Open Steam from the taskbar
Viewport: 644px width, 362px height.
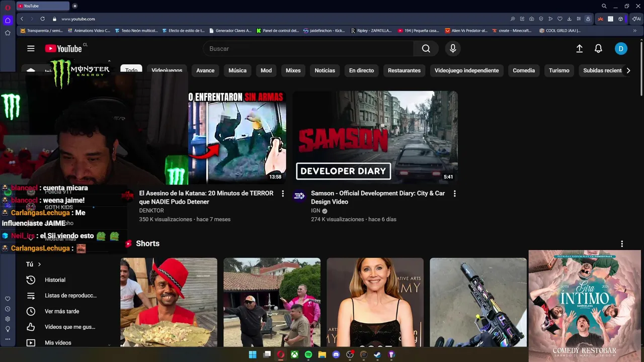coord(377,354)
